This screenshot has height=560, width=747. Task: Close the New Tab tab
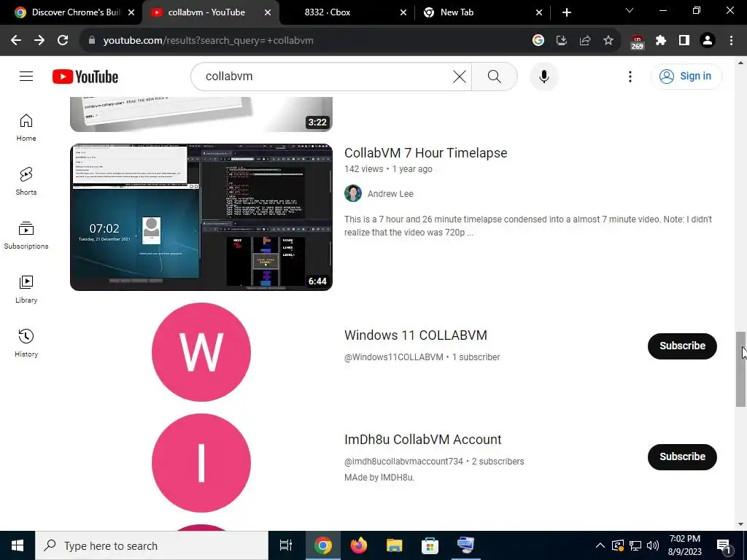pos(539,12)
